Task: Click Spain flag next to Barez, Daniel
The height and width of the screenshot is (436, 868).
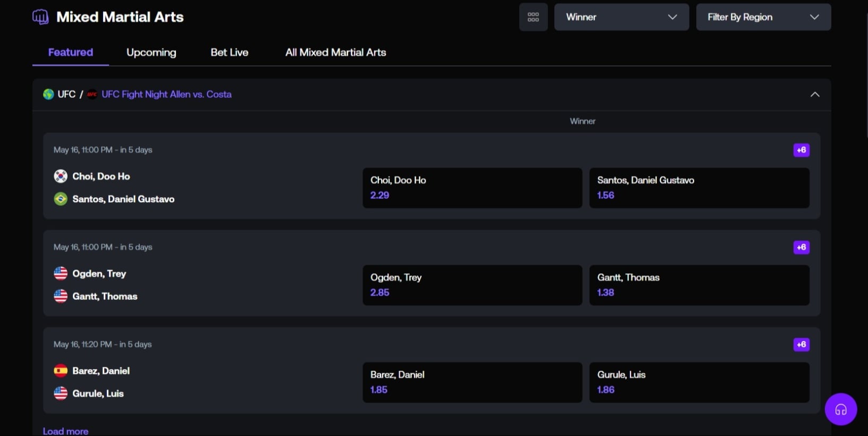Action: tap(61, 371)
